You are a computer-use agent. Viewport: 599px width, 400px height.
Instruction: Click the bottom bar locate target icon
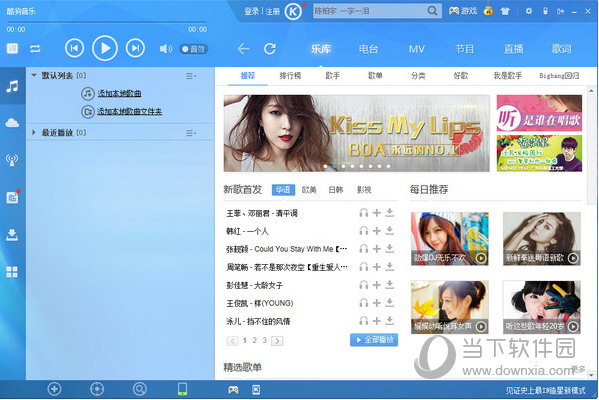(97, 389)
